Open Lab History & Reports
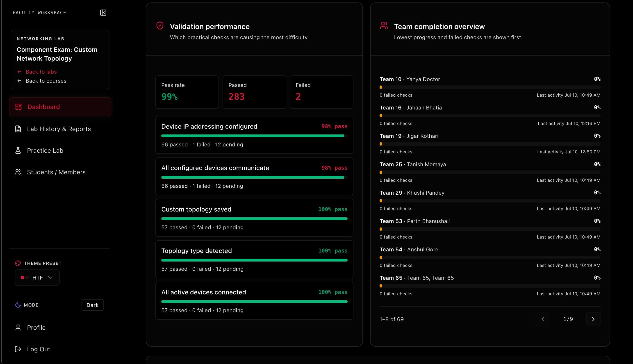633x364 pixels. (x=60, y=129)
